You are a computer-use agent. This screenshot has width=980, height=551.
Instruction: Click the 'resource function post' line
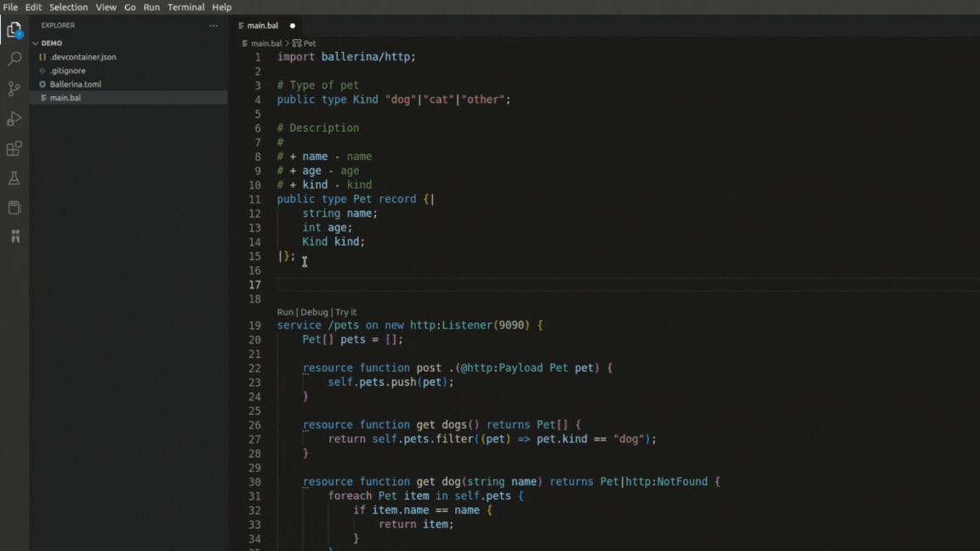458,368
